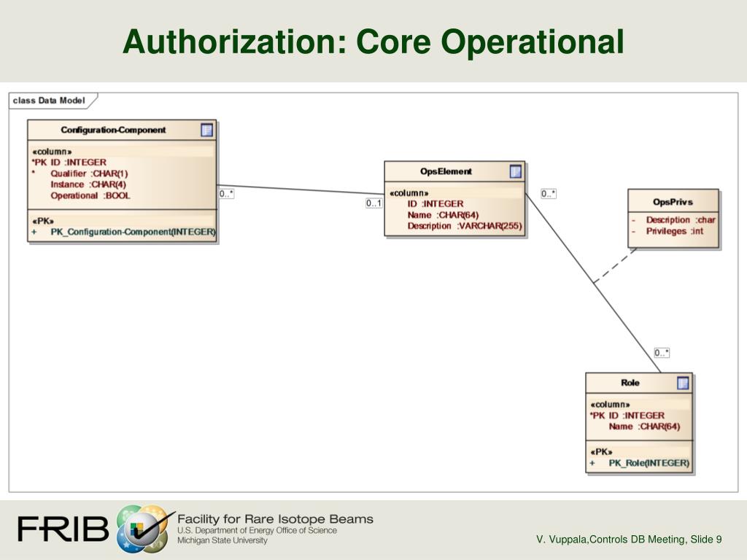
Task: Click the table icon on Configuration-Component
Action: [206, 130]
